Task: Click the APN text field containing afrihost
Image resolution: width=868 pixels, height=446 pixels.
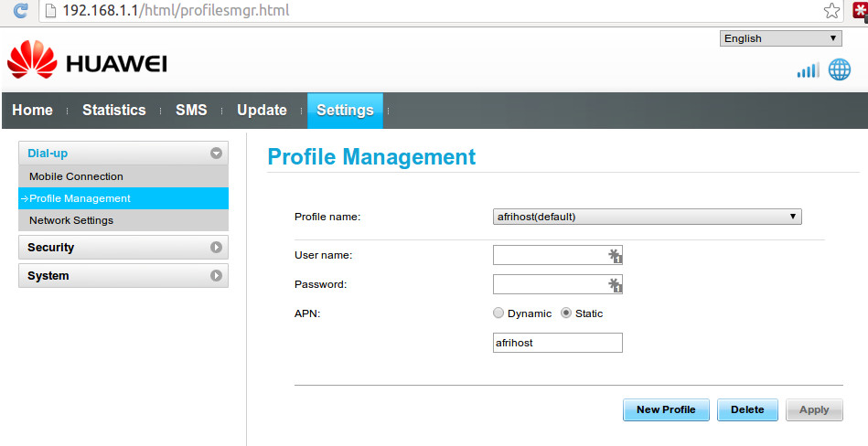Action: 557,343
